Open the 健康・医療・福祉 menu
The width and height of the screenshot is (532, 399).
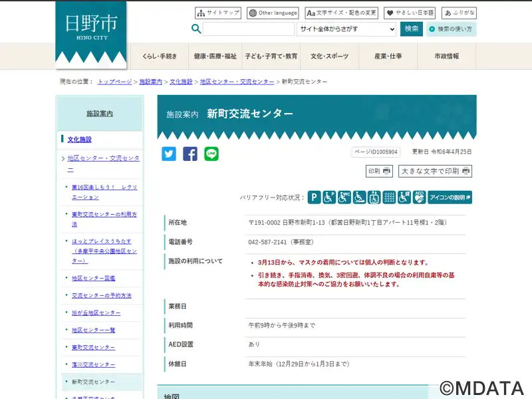pos(215,57)
